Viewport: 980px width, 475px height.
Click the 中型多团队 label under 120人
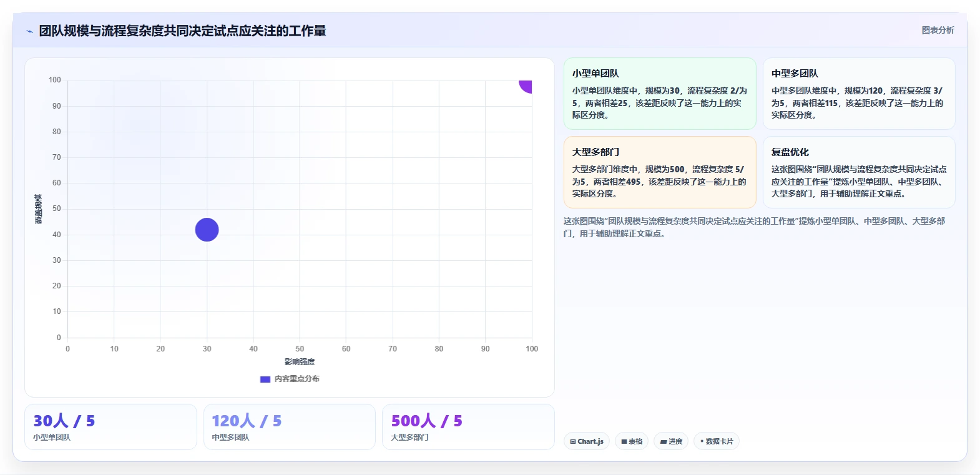[x=230, y=438]
